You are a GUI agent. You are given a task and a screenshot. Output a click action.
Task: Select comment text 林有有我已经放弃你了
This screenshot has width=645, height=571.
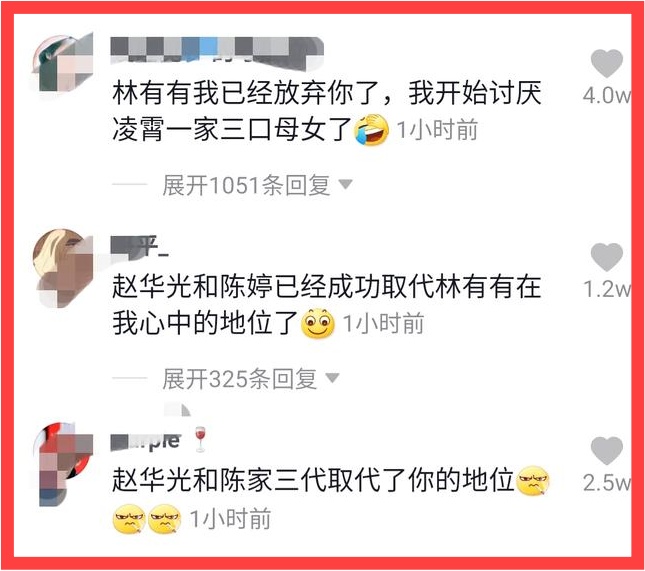(246, 93)
